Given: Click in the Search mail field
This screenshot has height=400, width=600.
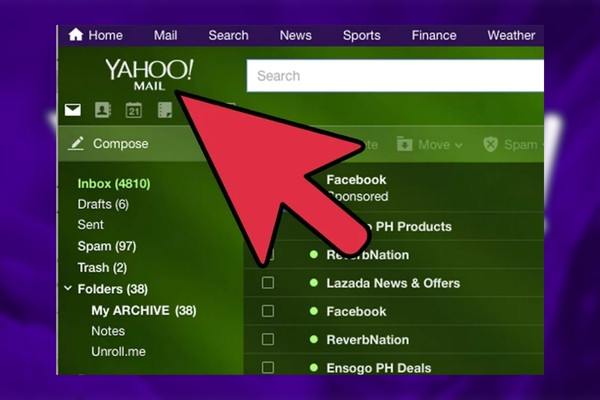Looking at the screenshot, I should coord(395,76).
